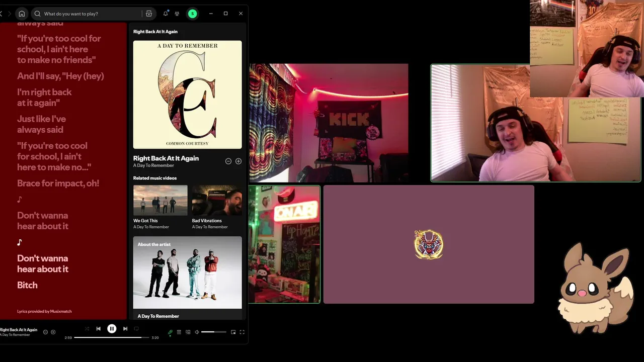Open the What's New notification bell

point(166,14)
